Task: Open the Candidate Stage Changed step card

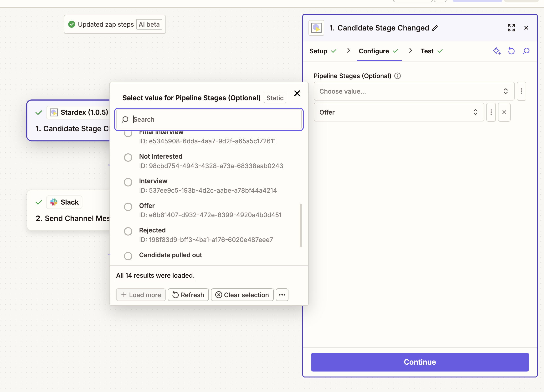Action: click(68, 120)
